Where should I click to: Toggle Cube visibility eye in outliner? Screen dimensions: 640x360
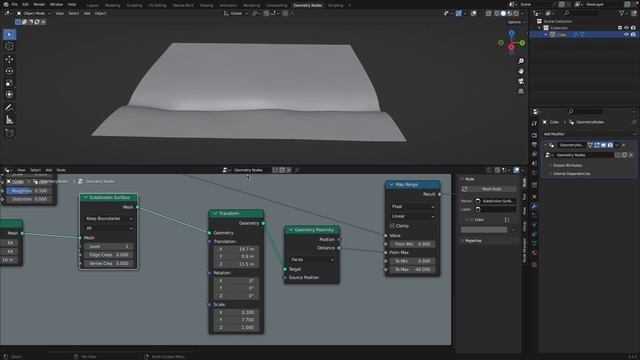[x=626, y=35]
